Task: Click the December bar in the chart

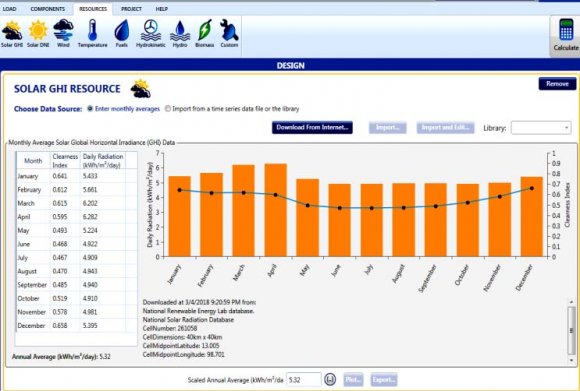Action: coord(532,217)
